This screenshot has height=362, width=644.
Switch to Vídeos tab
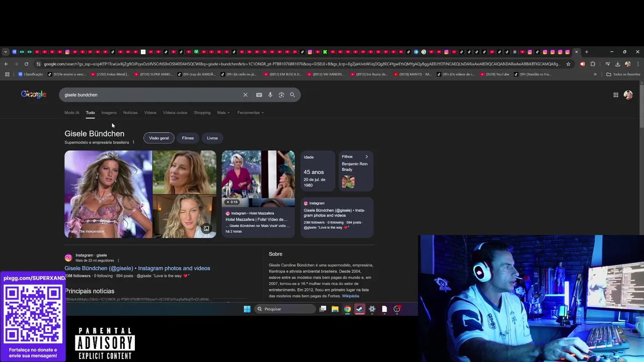pyautogui.click(x=150, y=113)
